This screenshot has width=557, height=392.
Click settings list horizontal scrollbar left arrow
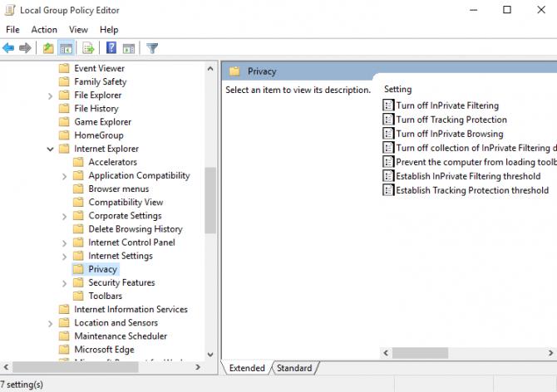(x=386, y=353)
